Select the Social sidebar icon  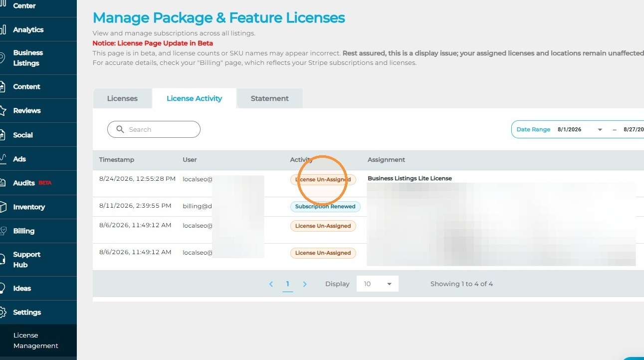2,135
